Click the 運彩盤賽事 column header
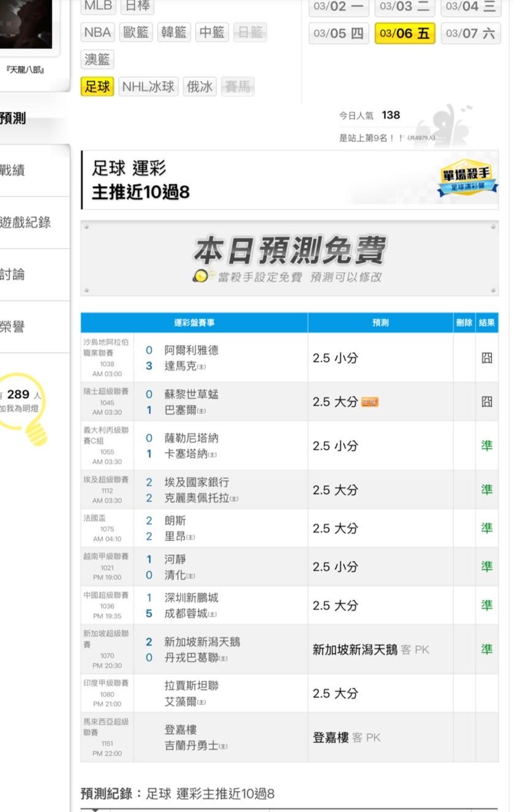This screenshot has height=812, width=514. pyautogui.click(x=194, y=323)
